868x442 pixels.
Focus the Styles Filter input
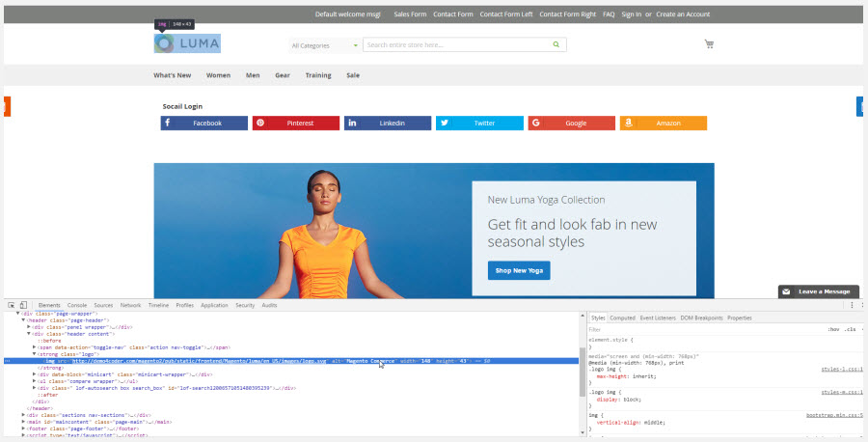pyautogui.click(x=706, y=329)
